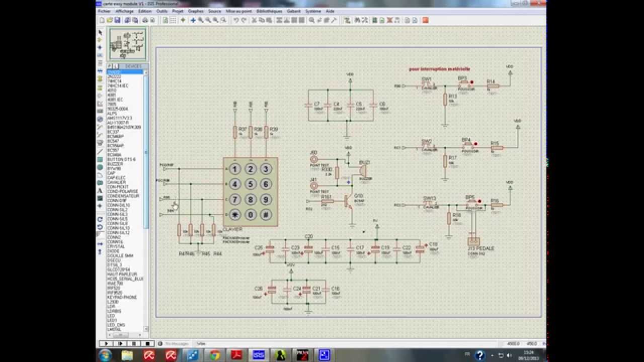The height and width of the screenshot is (362, 644).
Task: Activate Component Mode in the left toolbar
Action: tap(100, 40)
